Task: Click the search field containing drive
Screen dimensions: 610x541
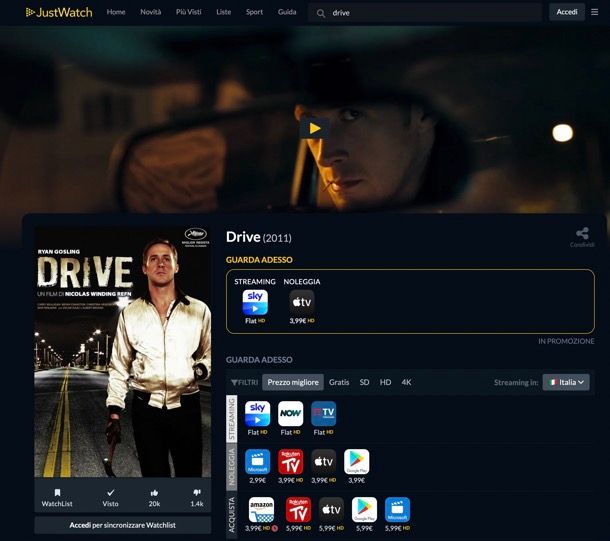Action: tap(425, 13)
